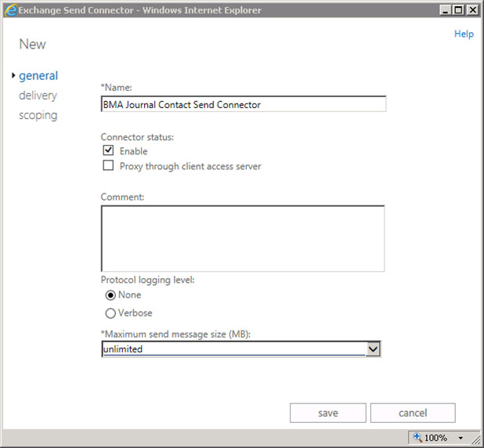Open the Help link
This screenshot has width=484, height=448.
(x=464, y=34)
